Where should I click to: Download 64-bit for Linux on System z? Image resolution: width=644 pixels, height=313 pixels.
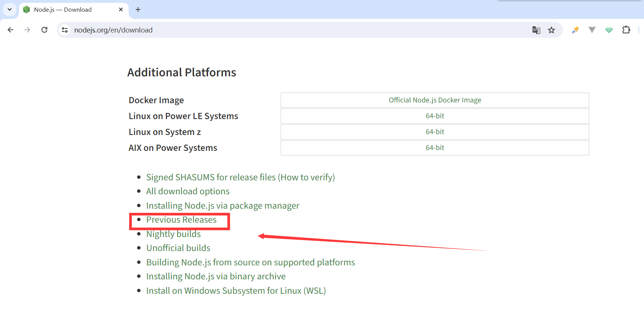(435, 132)
